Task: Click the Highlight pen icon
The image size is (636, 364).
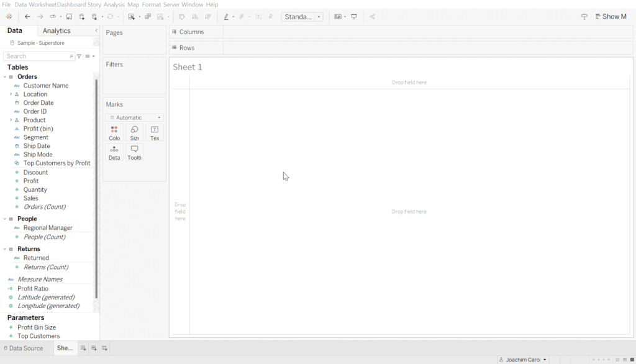Action: [226, 17]
